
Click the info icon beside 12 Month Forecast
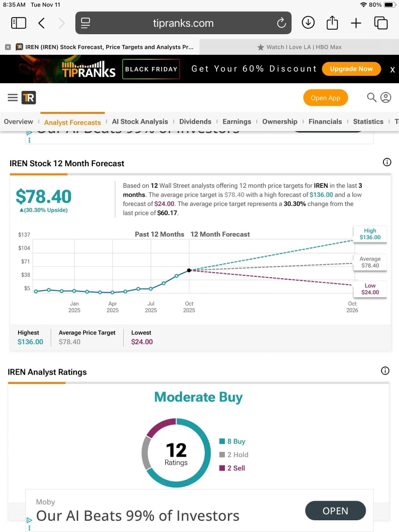pyautogui.click(x=387, y=162)
